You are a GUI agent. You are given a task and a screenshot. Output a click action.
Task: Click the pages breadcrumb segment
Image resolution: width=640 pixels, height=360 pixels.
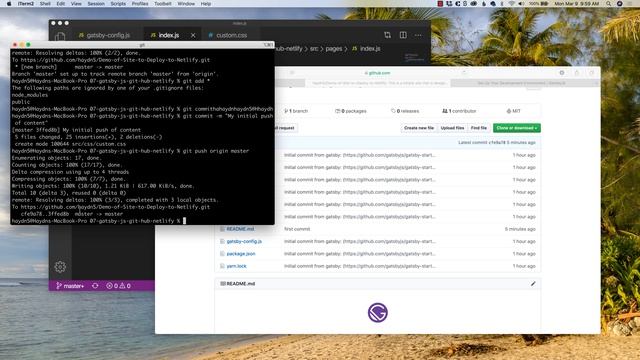click(333, 49)
